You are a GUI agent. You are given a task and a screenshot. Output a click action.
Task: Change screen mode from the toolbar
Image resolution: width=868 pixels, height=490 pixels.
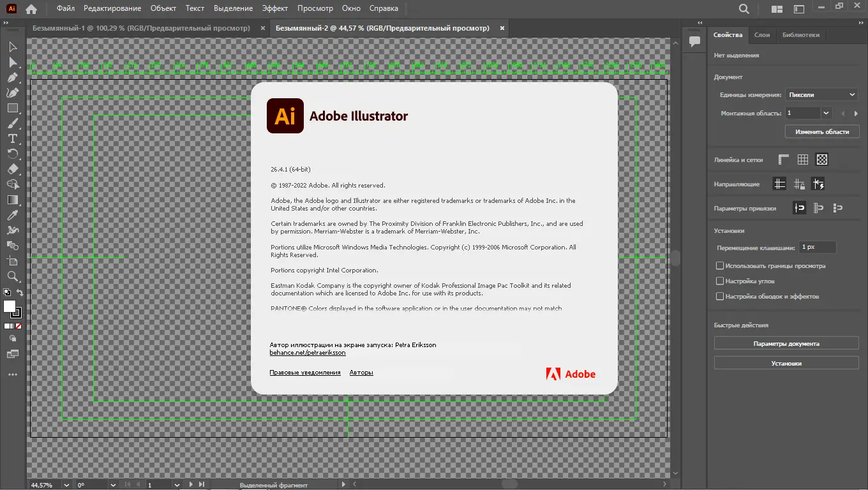13,354
